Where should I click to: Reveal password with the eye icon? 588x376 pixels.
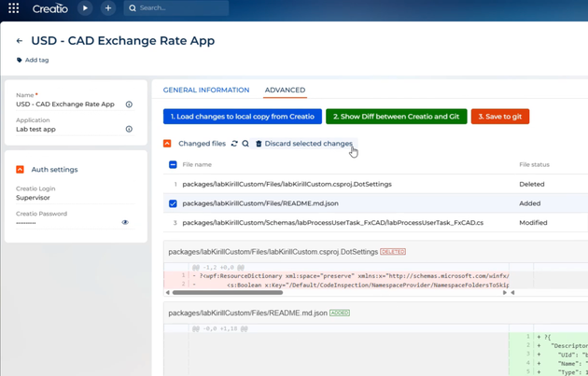pyautogui.click(x=125, y=222)
